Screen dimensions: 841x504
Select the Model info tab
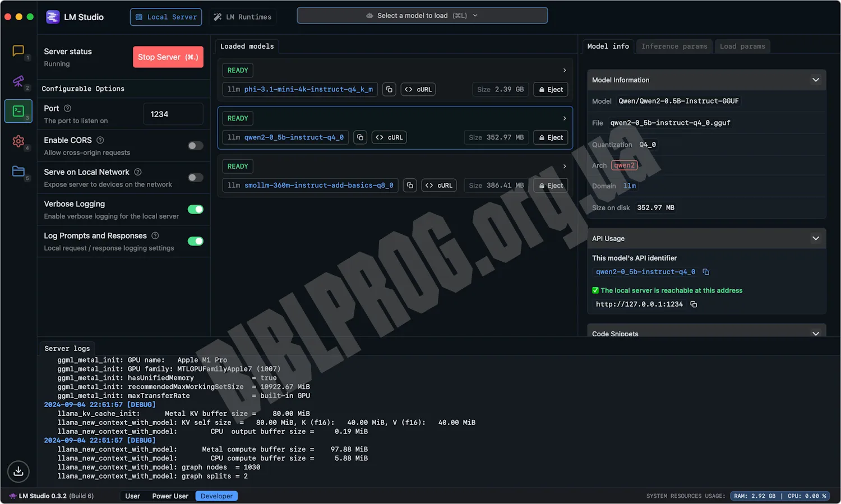[608, 47]
